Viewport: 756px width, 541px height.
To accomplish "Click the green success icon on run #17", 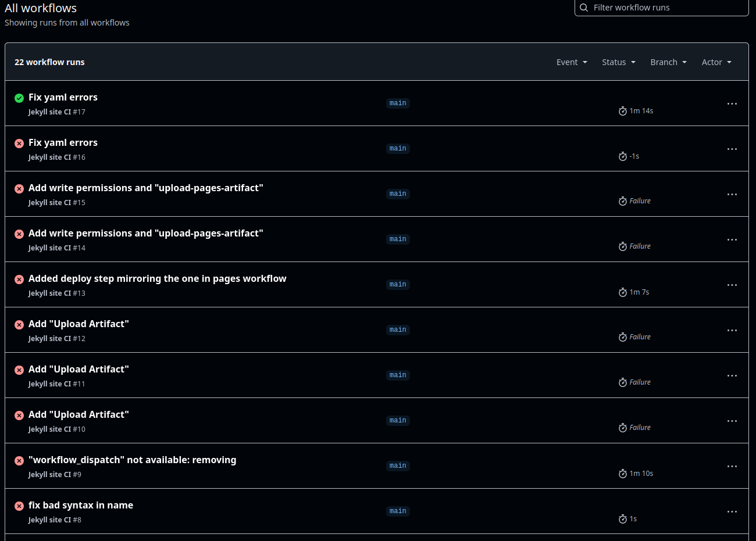I will 19,98.
